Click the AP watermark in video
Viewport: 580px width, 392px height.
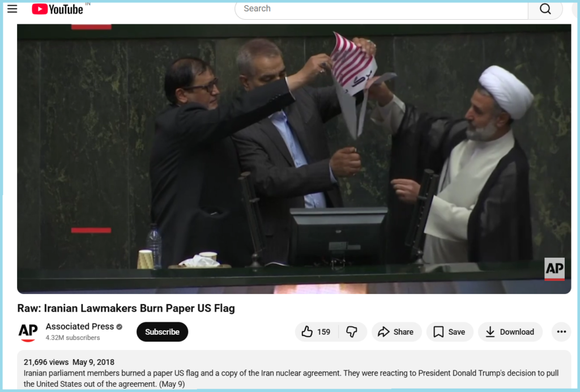tap(555, 269)
